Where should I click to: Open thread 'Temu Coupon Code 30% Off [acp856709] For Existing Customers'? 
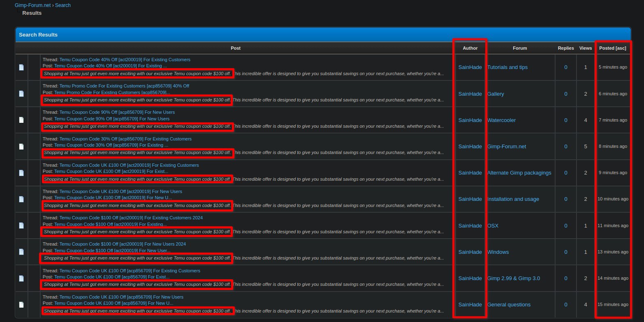(125, 139)
